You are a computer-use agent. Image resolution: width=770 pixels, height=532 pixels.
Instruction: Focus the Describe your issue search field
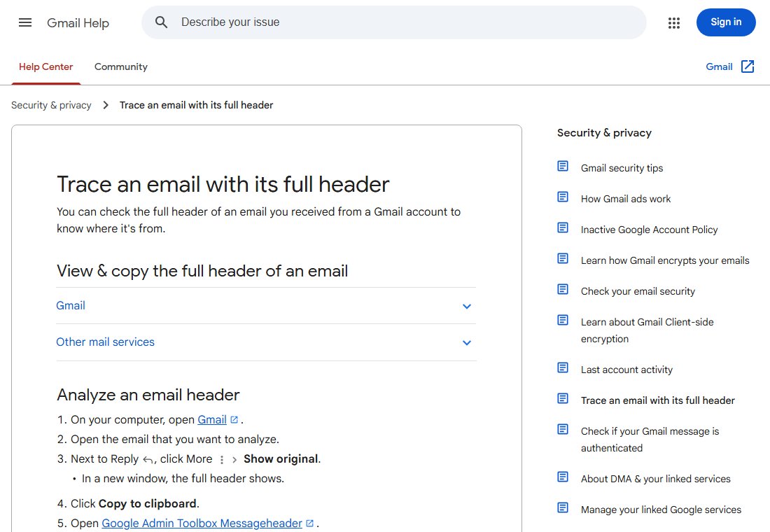point(394,22)
